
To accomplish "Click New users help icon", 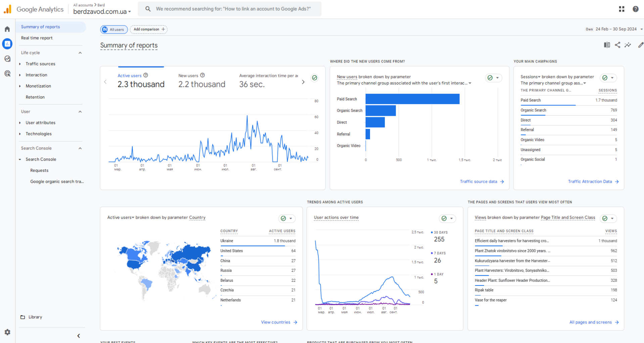I will click(x=202, y=75).
